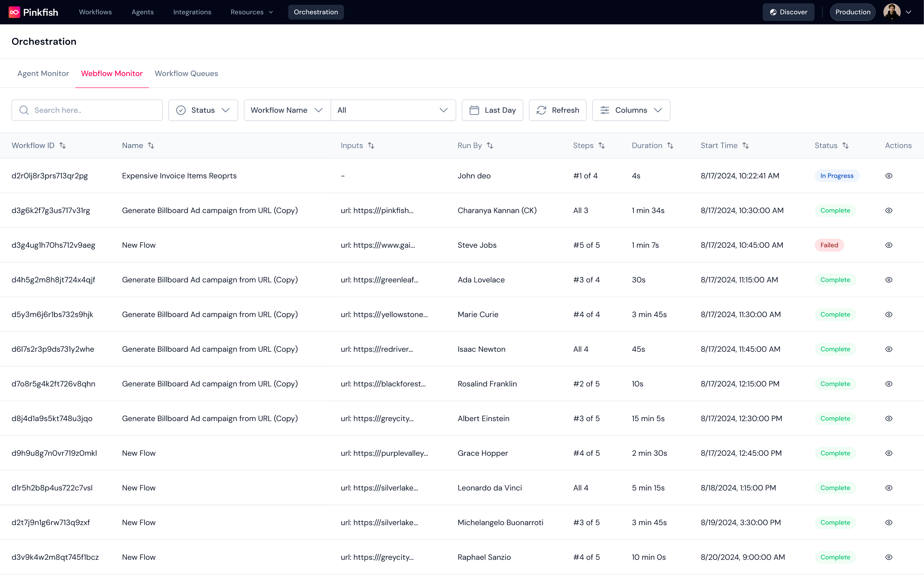
Task: Click the Pinkfish logo icon
Action: click(x=14, y=12)
